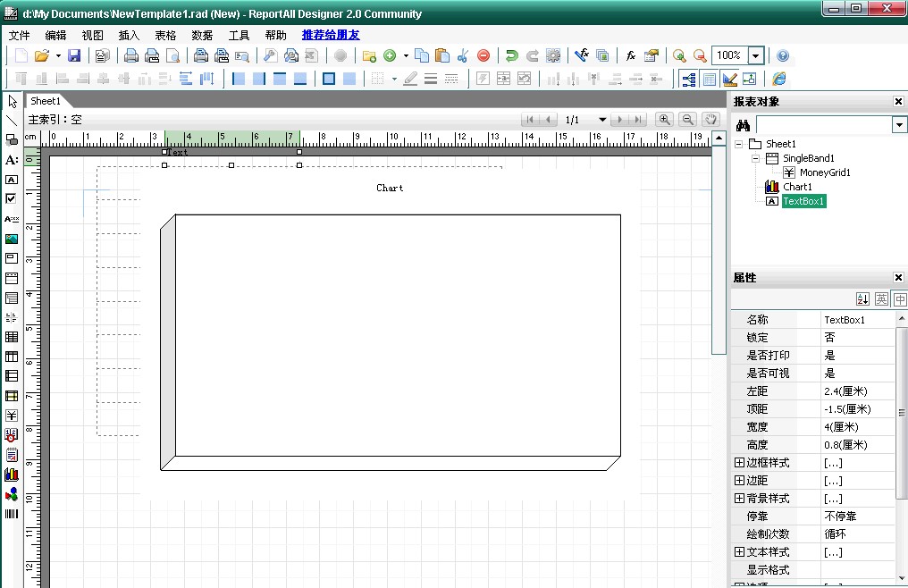
Task: Click the red delete icon
Action: (x=483, y=55)
